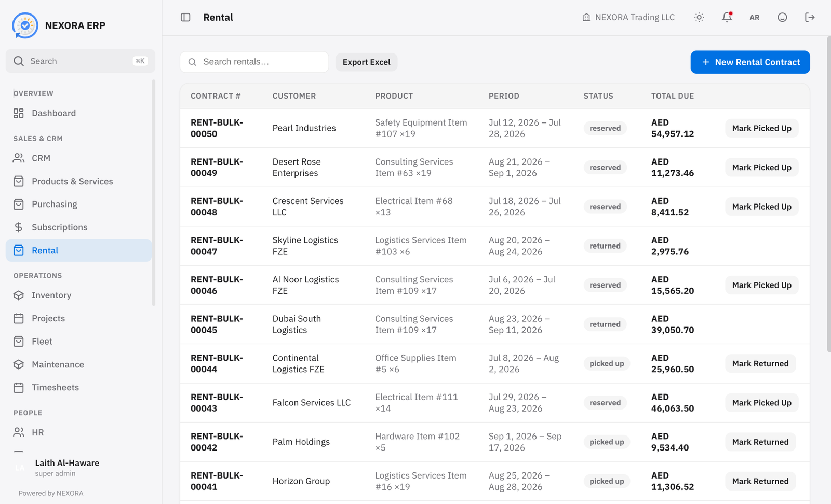Screen dimensions: 831x504
Task: Toggle the sidebar panel icon
Action: [x=185, y=17]
